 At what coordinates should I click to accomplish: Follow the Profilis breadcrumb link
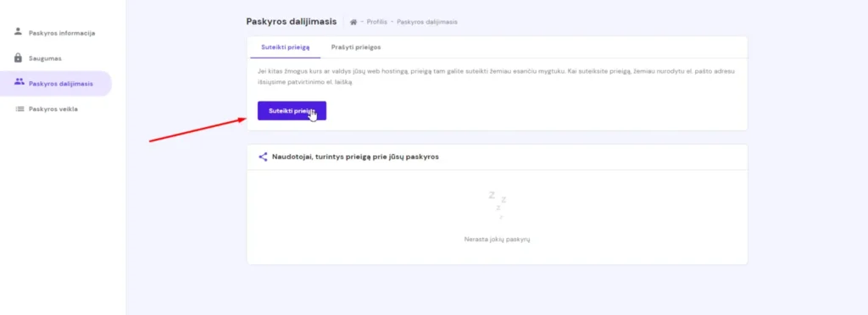pyautogui.click(x=376, y=21)
